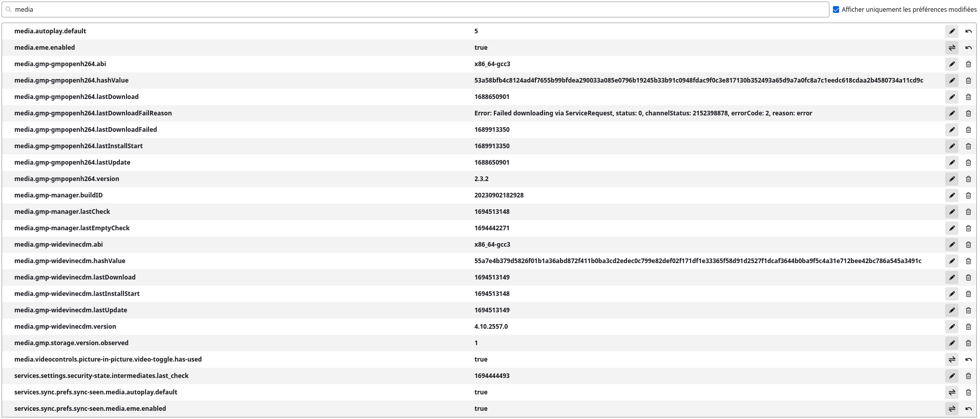The width and height of the screenshot is (980, 419).
Task: Delete services.settings intermediates.last_check preference
Action: click(x=968, y=376)
